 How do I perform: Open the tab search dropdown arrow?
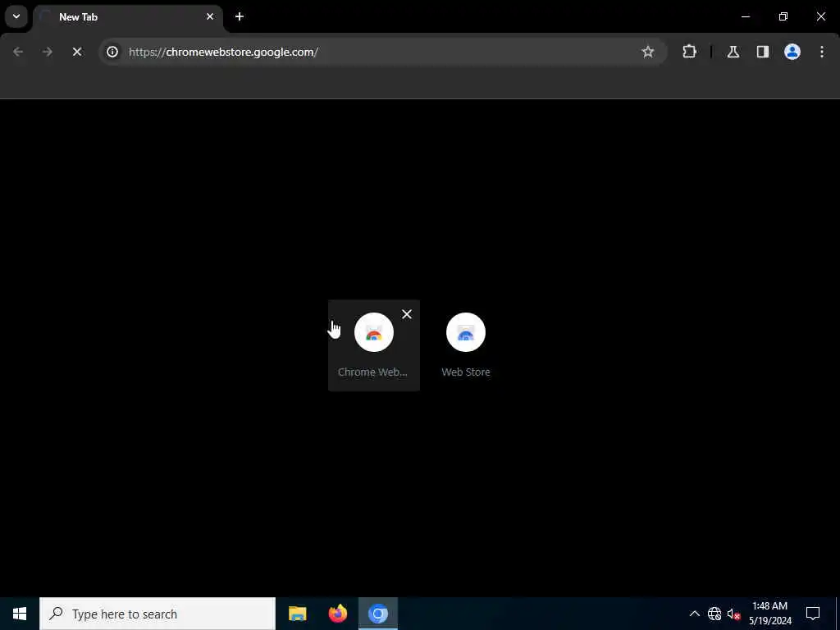coord(16,16)
